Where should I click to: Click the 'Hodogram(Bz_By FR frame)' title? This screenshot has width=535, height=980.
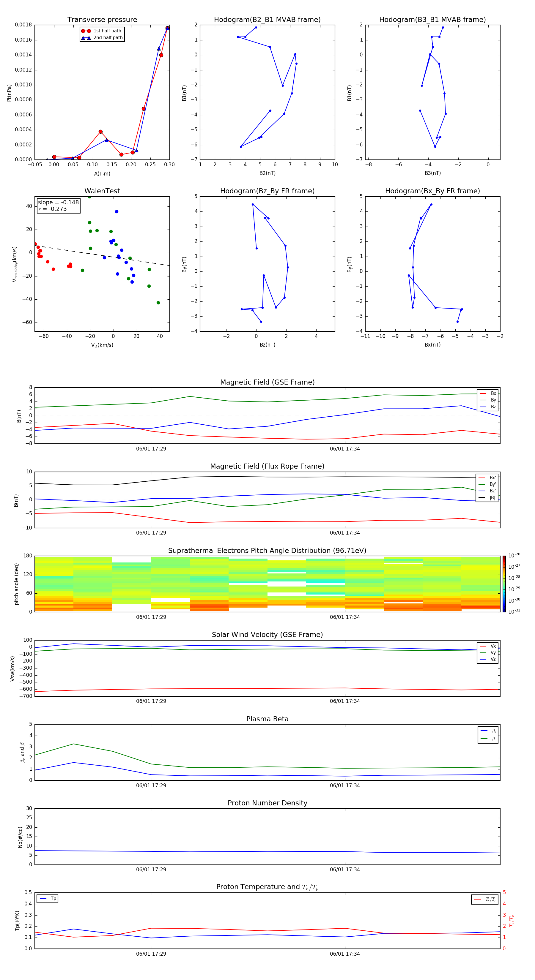267,191
